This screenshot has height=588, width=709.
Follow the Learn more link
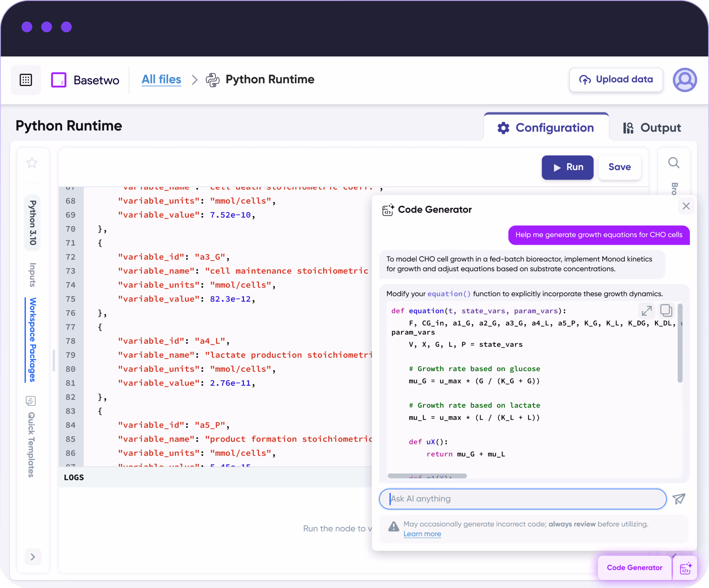click(x=422, y=534)
